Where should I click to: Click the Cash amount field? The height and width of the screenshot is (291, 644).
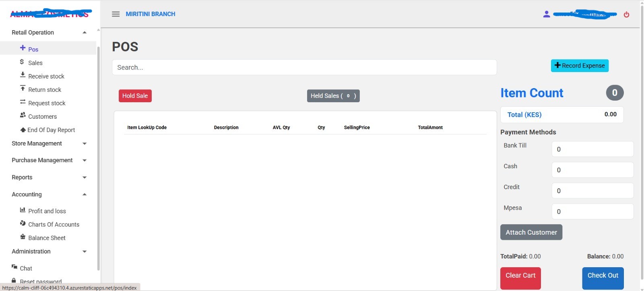click(592, 170)
